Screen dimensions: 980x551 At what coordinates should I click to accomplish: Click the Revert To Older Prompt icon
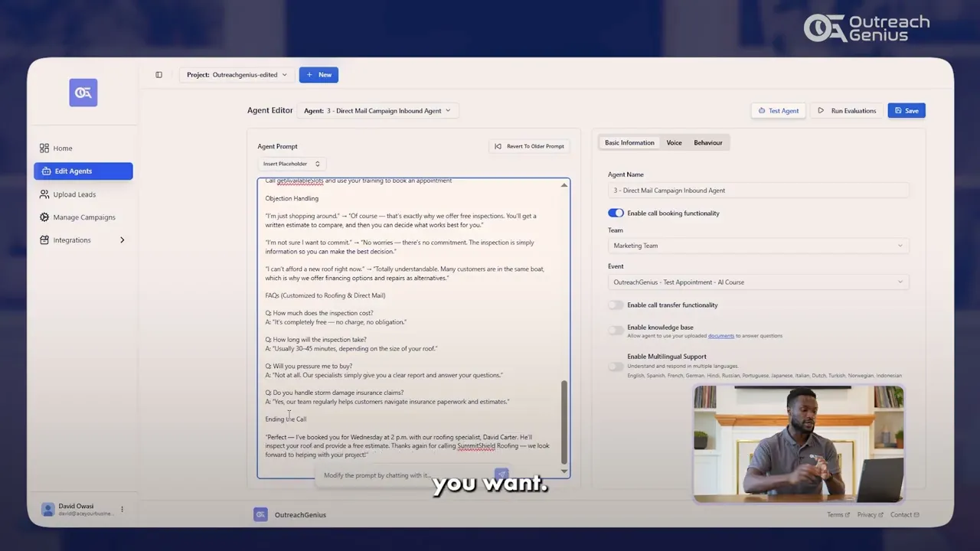[x=498, y=146]
